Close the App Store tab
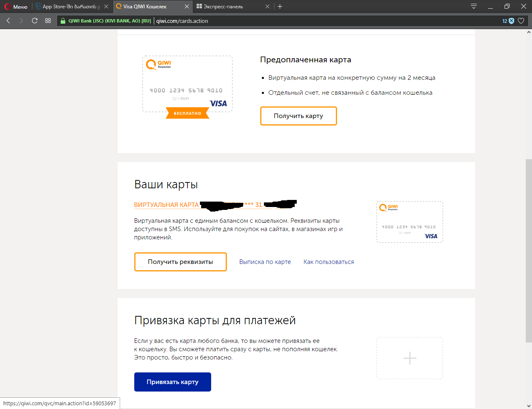Viewport: 532px width, 409px height. click(x=106, y=7)
